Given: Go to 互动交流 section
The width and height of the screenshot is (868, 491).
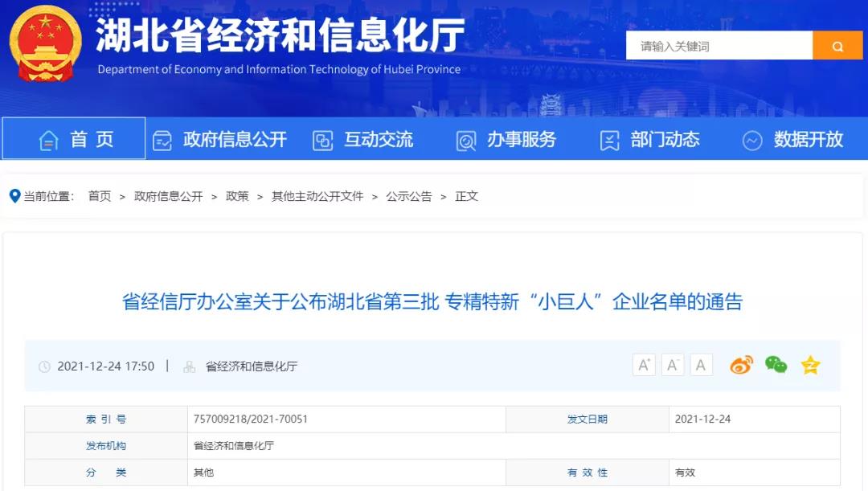Looking at the screenshot, I should pos(363,140).
